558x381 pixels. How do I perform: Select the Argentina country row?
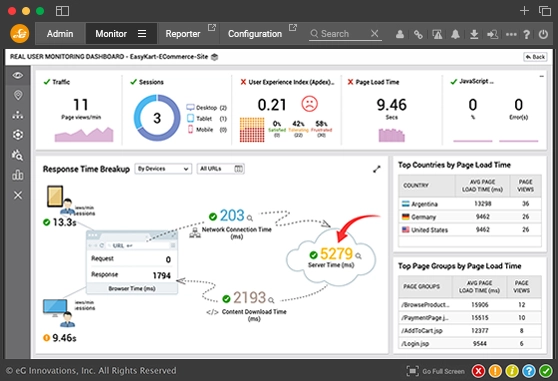(470, 204)
